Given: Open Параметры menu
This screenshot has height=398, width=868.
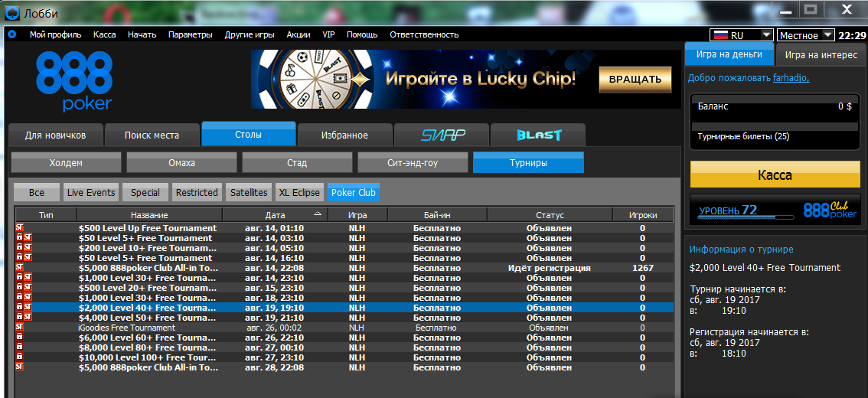Looking at the screenshot, I should (191, 34).
